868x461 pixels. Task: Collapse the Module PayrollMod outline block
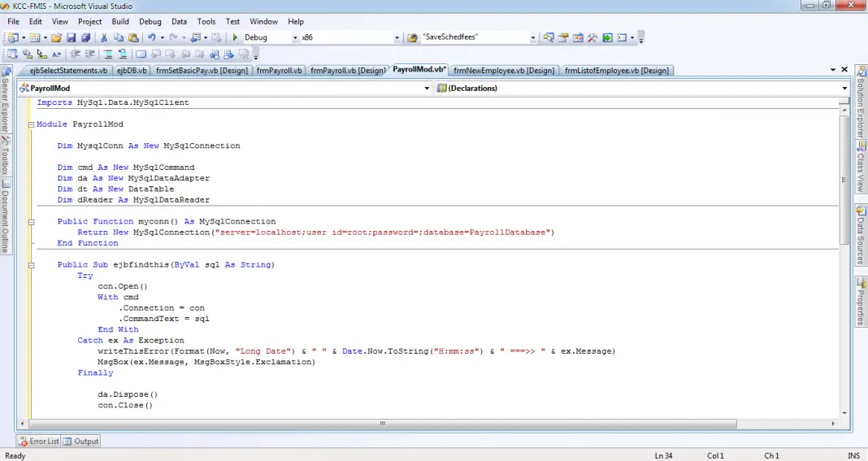coord(31,125)
